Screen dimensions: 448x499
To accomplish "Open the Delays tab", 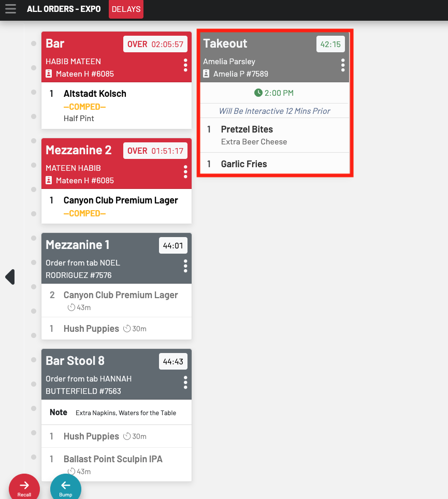I will [126, 9].
